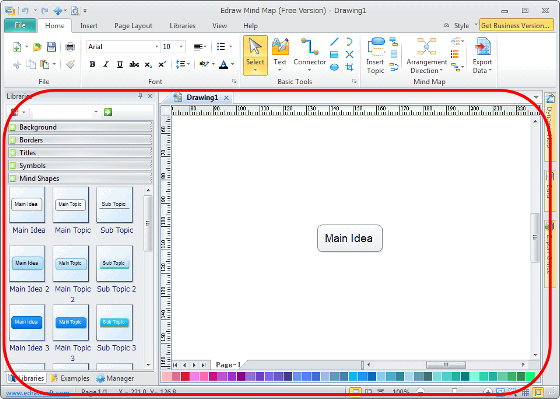Toggle Italic formatting
Image resolution: width=560 pixels, height=399 pixels.
click(106, 64)
